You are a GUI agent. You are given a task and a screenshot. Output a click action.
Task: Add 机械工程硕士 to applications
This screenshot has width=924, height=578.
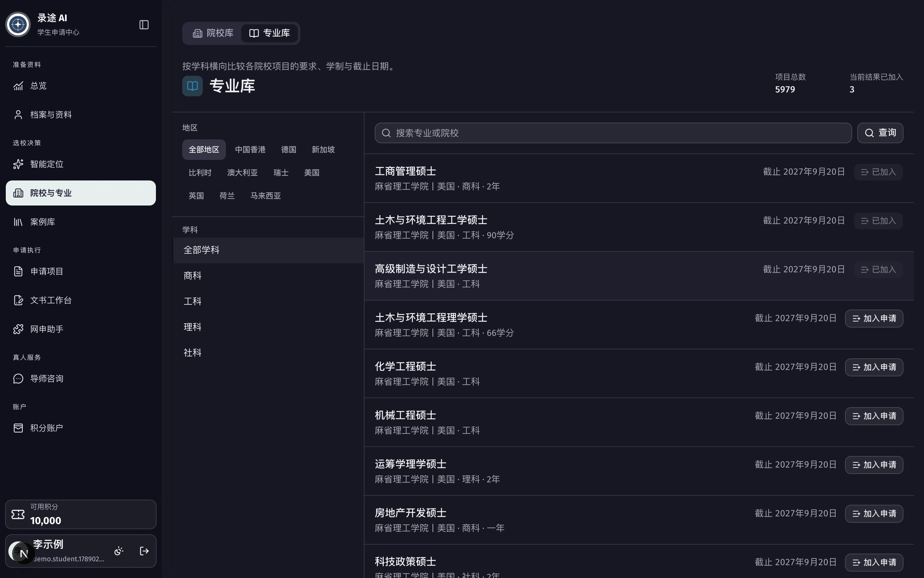874,416
